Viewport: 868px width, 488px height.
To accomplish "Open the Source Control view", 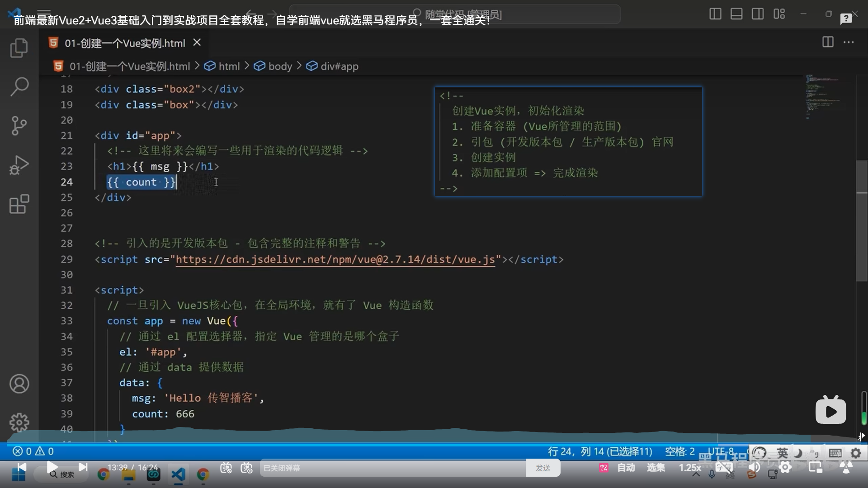I will (x=19, y=126).
